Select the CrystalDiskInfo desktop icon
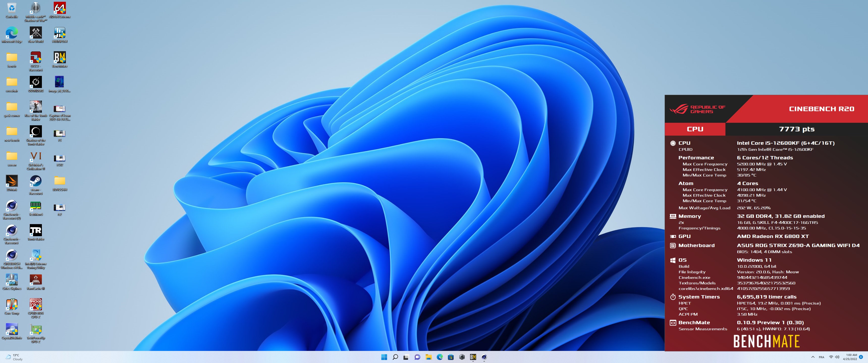Screen dimensions: 868x363 12,331
